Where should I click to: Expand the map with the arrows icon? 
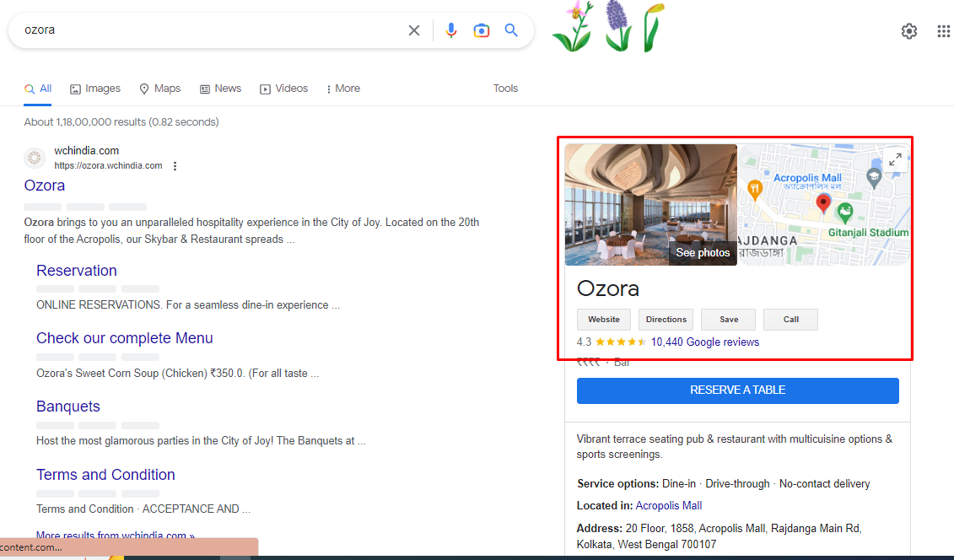(x=895, y=160)
